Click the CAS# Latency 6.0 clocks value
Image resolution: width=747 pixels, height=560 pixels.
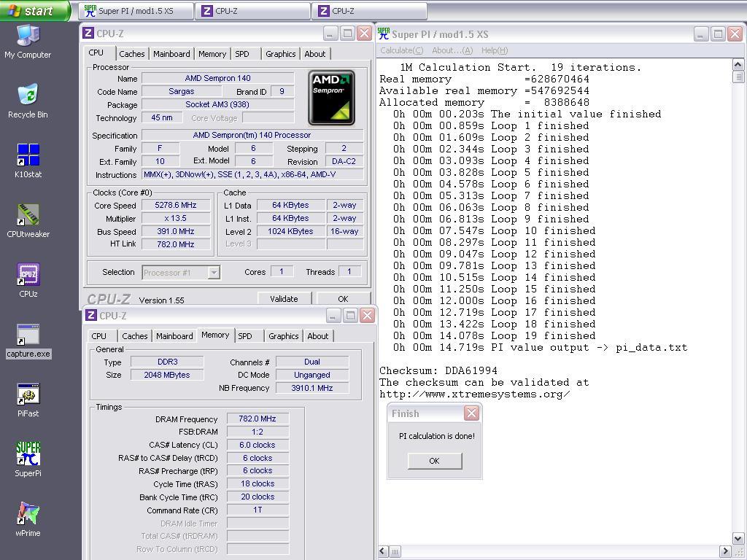tap(258, 445)
